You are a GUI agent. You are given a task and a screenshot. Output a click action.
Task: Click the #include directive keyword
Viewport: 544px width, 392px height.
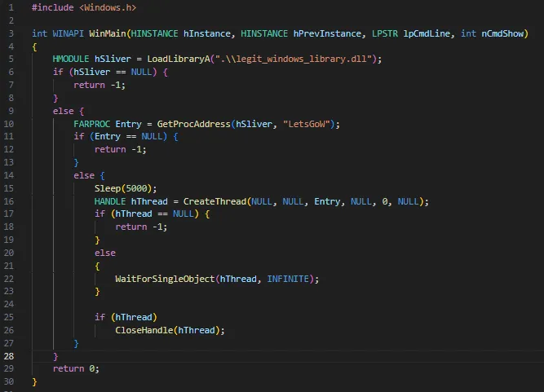click(52, 7)
